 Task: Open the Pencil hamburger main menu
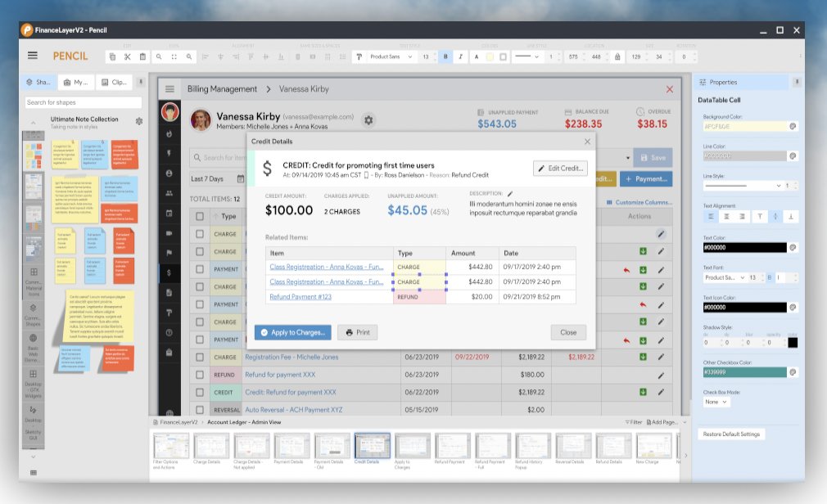[x=32, y=56]
